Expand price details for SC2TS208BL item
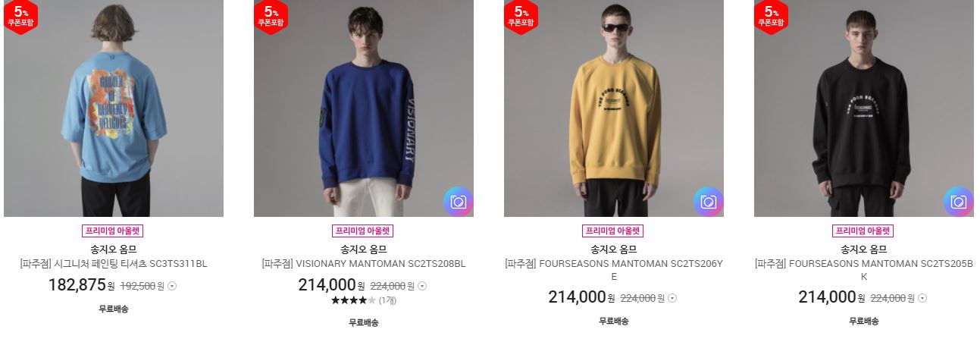Viewport: 980px width, 339px height. 422,286
